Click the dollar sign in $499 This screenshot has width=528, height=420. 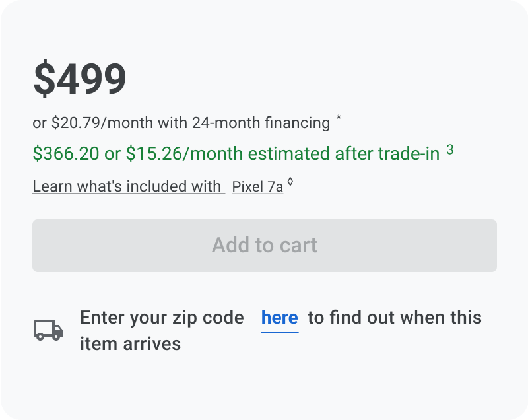44,79
